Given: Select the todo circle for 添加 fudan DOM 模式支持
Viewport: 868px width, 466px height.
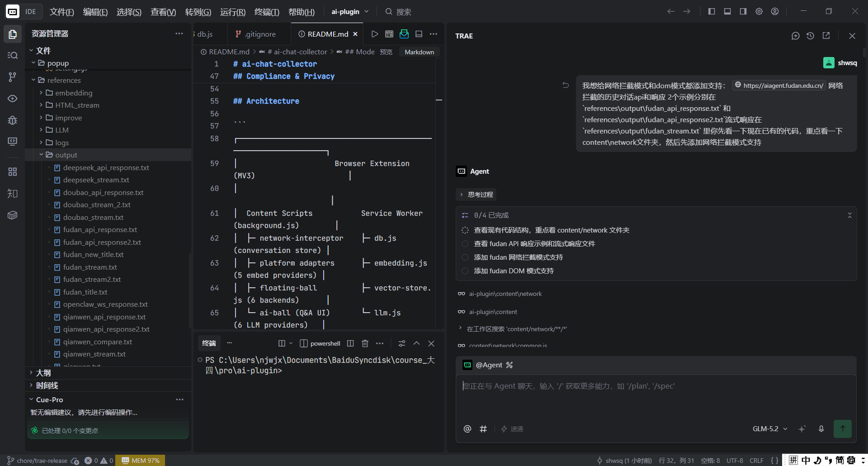Looking at the screenshot, I should point(465,271).
